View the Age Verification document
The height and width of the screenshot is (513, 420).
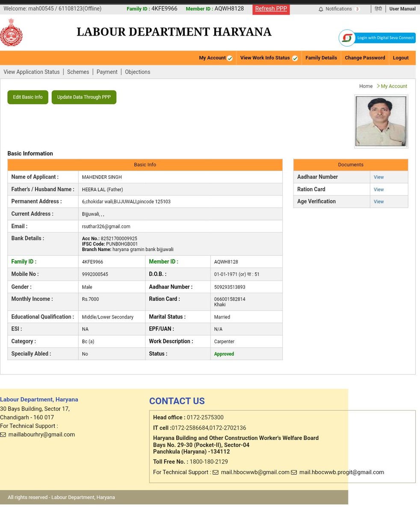coord(379,201)
